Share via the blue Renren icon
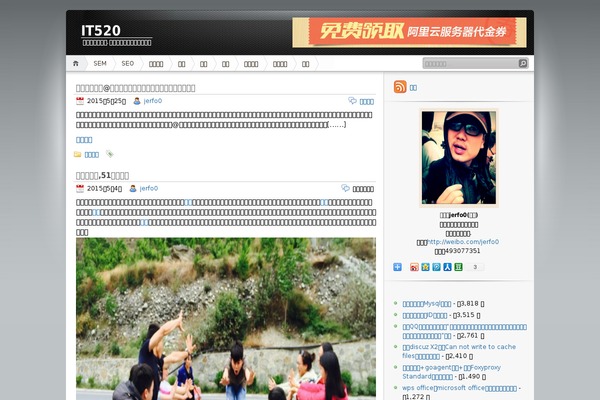This screenshot has height=400, width=600. point(447,267)
